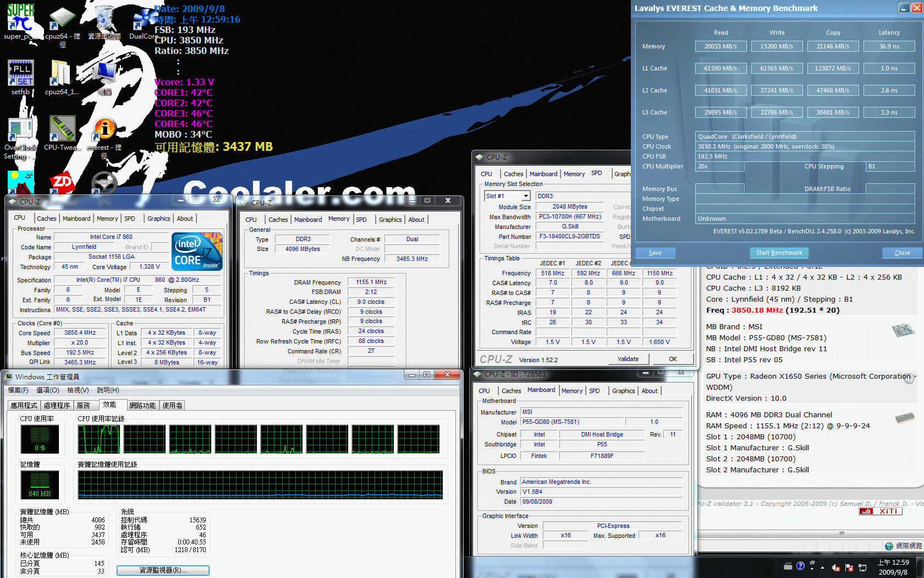
Task: Switch to 網路功能 tab in Task Manager
Action: 142,406
